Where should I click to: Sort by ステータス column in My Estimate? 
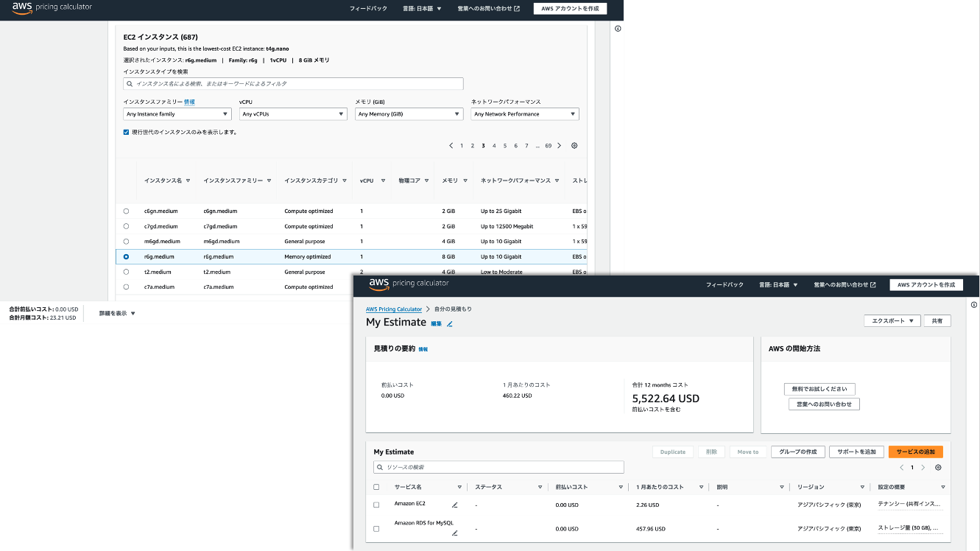pyautogui.click(x=540, y=487)
